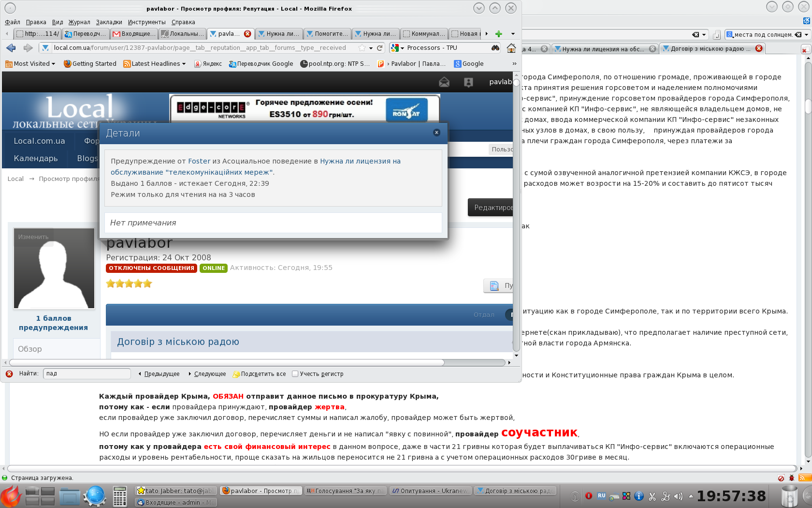812x508 pixels.
Task: Expand the Latest Headlines feed dropdown
Action: point(155,64)
